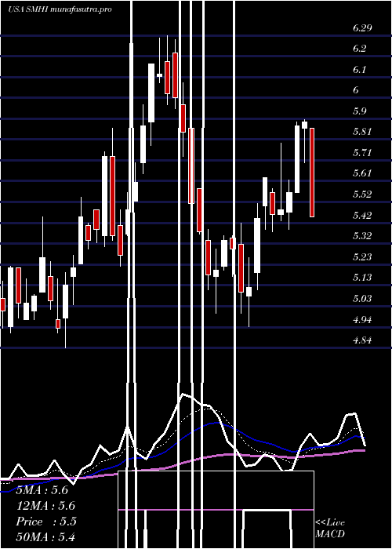This screenshot has width=392, height=549.
Task: Click the 5.42 price axis label
Action: click(x=362, y=215)
